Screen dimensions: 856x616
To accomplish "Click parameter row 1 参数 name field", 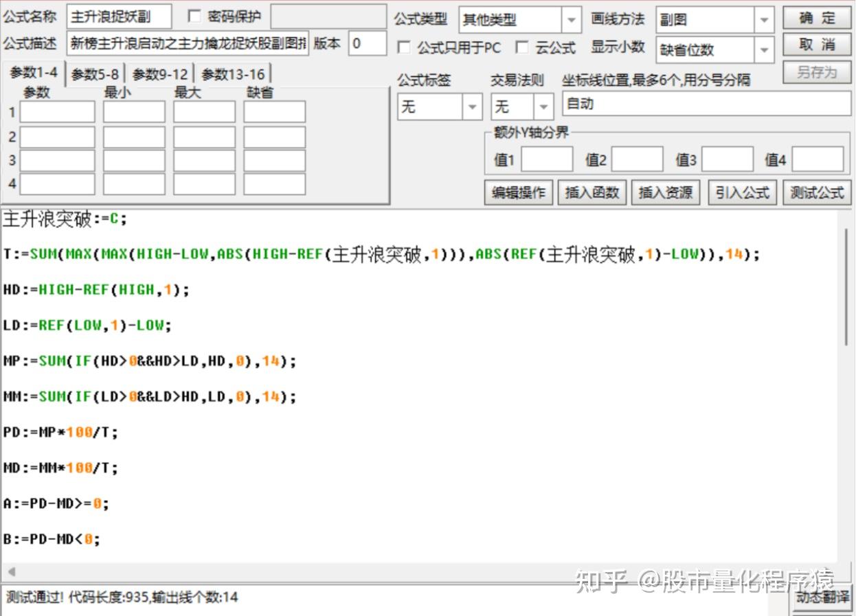I will [x=58, y=112].
